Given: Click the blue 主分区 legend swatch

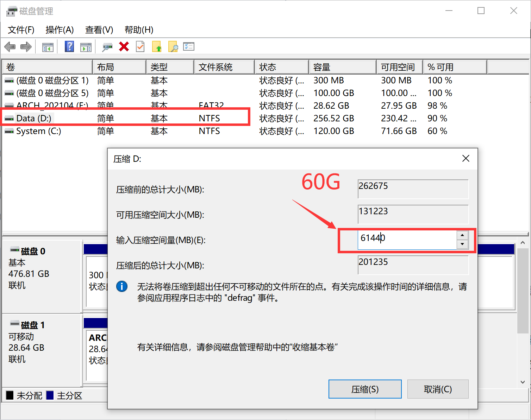Looking at the screenshot, I should click(50, 395).
